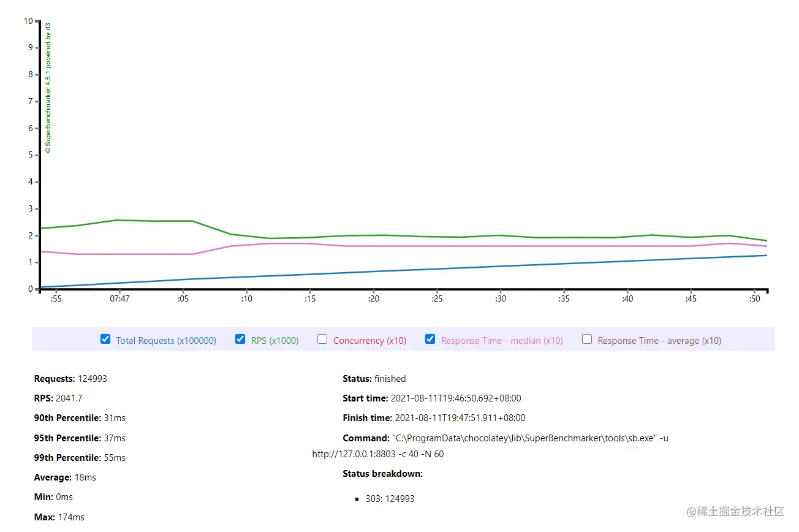Click 'Response Time - median (x10)' legend label
This screenshot has width=799, height=532.
[502, 341]
